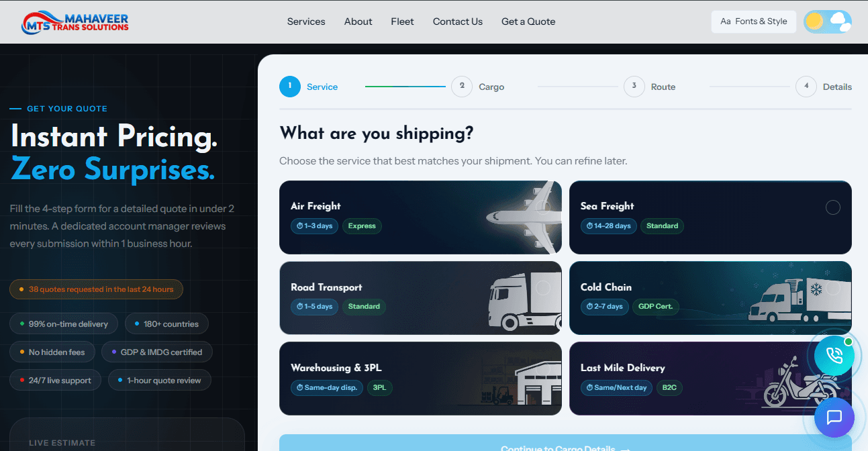The height and width of the screenshot is (451, 868).
Task: Click the Get a Quote nav link
Action: pos(528,21)
